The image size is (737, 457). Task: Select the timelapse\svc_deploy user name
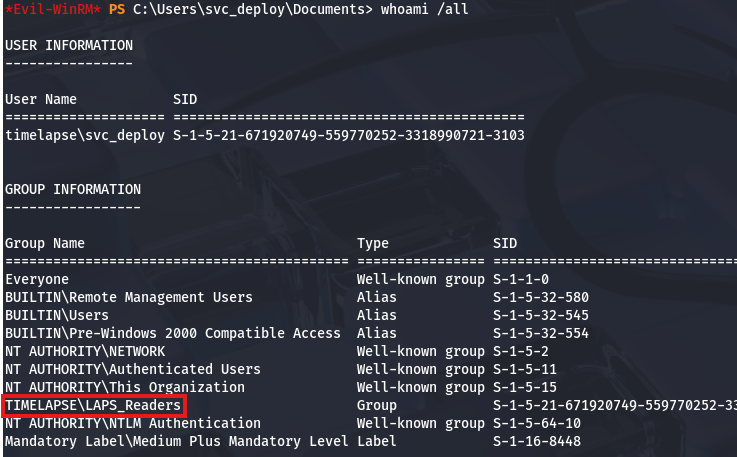point(84,135)
